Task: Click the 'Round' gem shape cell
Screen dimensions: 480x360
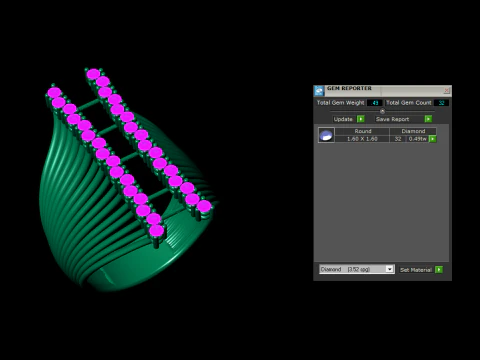Action: pyautogui.click(x=363, y=131)
